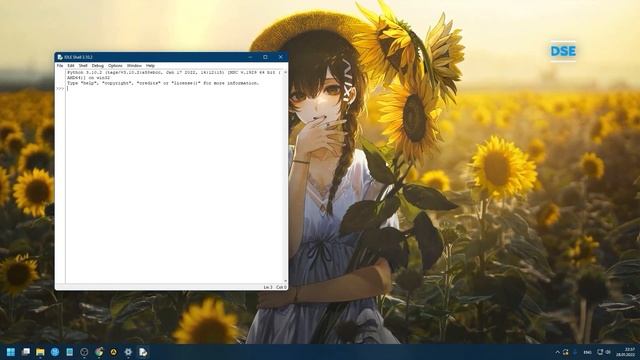Open the clock and date in the taskbar

click(x=624, y=352)
